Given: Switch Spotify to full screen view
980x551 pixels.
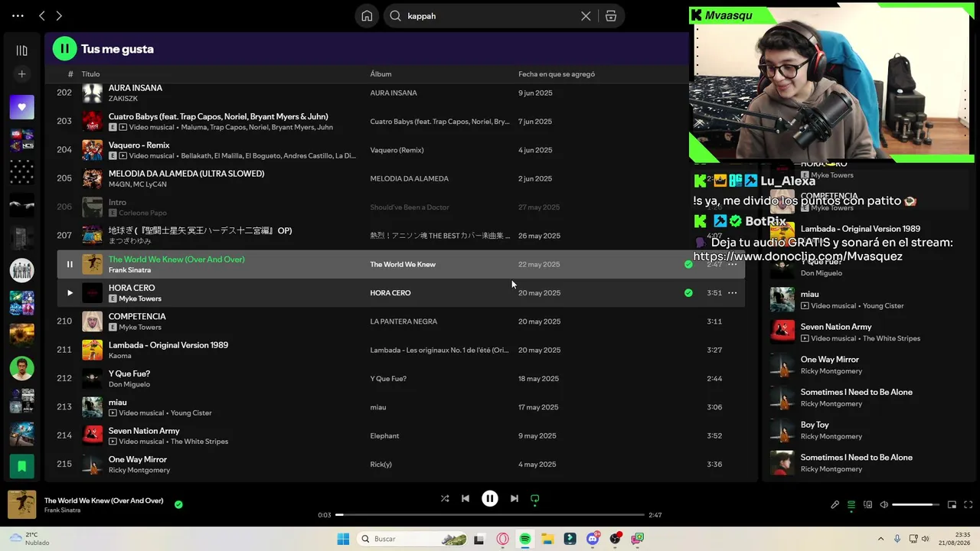Looking at the screenshot, I should 969,504.
